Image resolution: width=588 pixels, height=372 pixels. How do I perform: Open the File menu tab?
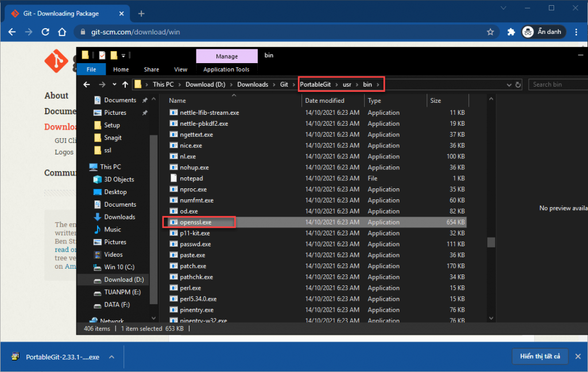(x=91, y=69)
